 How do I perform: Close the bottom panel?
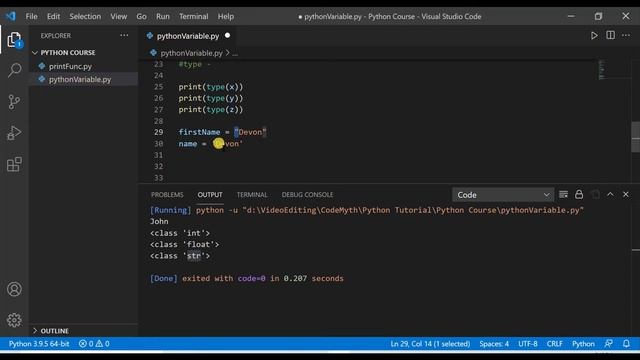pos(626,195)
